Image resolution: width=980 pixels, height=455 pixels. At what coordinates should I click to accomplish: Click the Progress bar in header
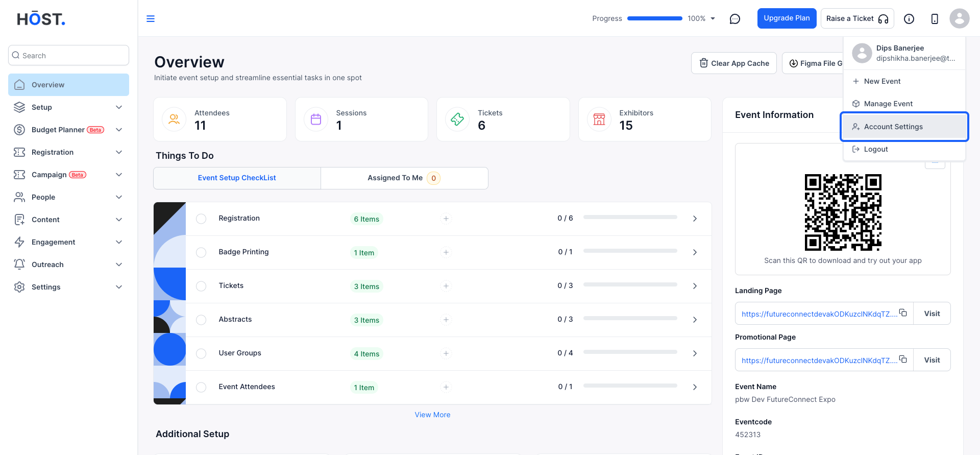point(654,18)
